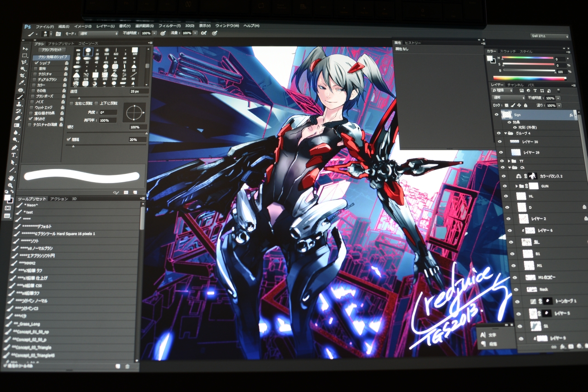
Task: Enable the ノイズ checkbox
Action: click(x=32, y=101)
